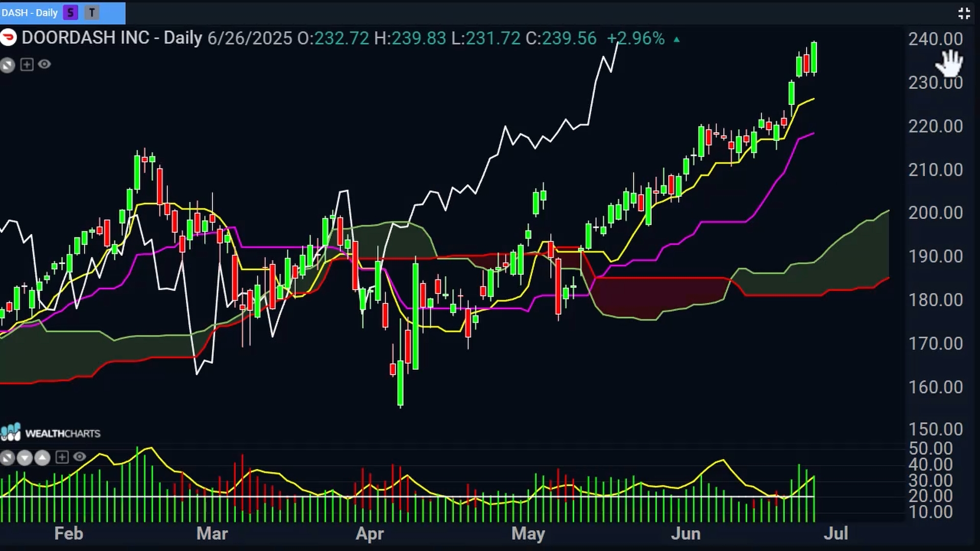Viewport: 980px width, 551px height.
Task: Maximize the price pane with expand icon
Action: click(7, 65)
